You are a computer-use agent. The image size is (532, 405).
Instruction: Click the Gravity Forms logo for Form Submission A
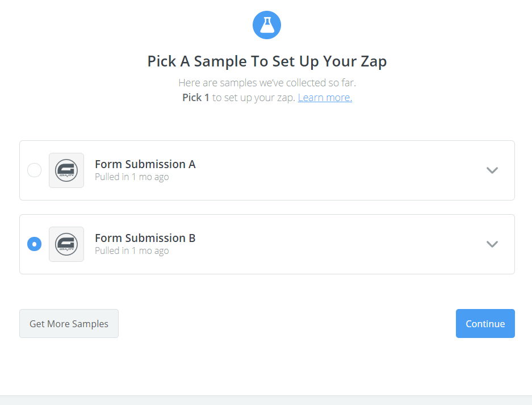pyautogui.click(x=66, y=170)
